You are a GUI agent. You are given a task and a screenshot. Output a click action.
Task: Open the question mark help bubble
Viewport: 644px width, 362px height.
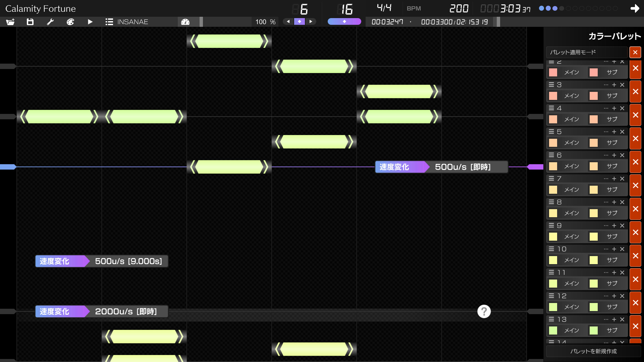tap(484, 311)
